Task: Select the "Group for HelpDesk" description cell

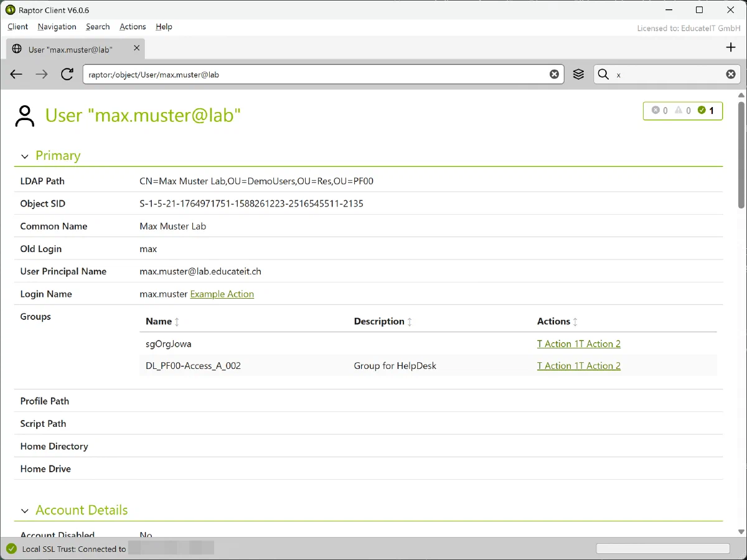Action: (395, 366)
